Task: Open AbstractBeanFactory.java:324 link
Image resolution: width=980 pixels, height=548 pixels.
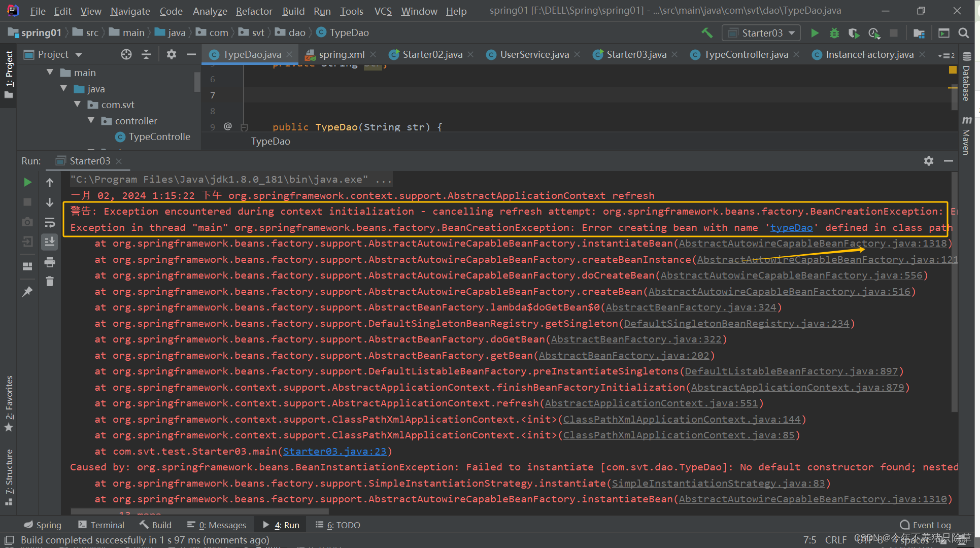Action: (691, 307)
